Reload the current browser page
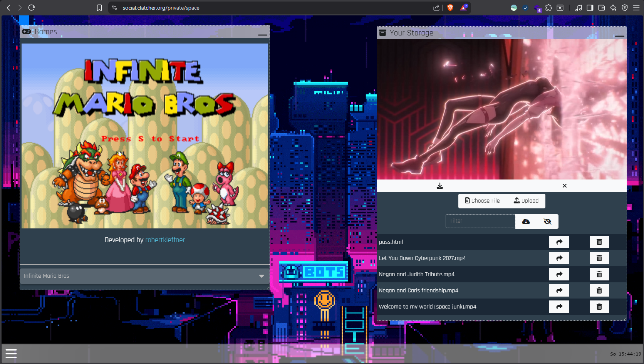This screenshot has height=364, width=644. (x=32, y=8)
